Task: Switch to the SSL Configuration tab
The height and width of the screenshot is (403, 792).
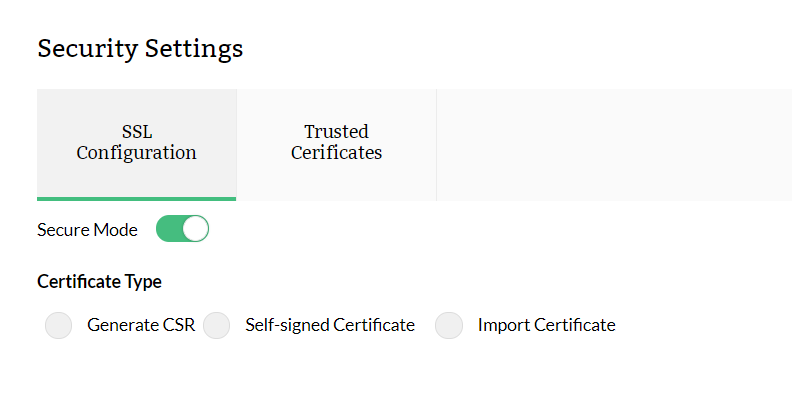Action: pos(136,143)
